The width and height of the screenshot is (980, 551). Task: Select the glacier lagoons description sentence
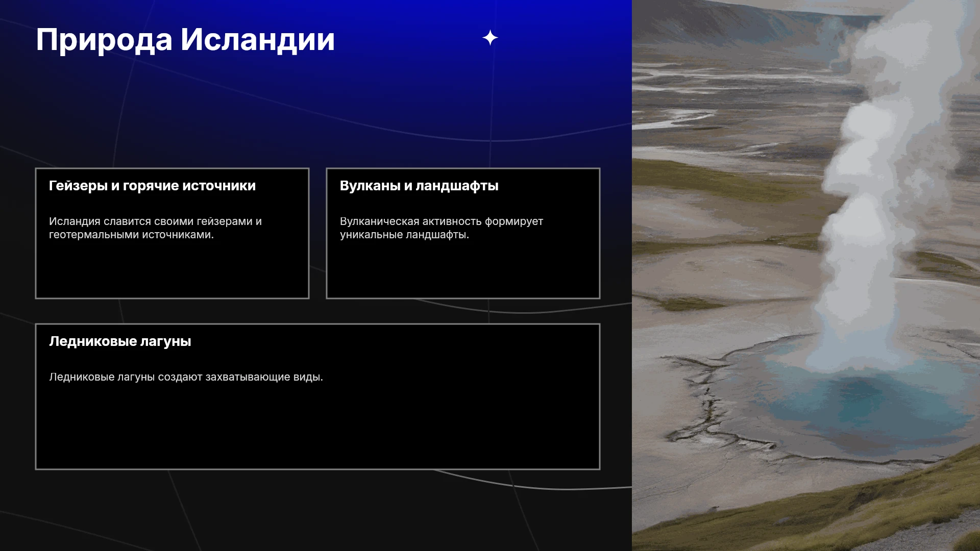point(186,377)
